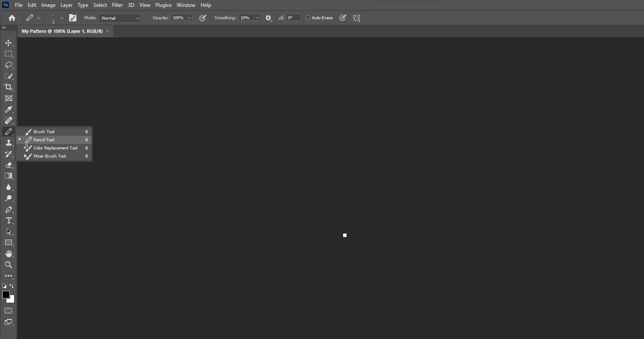644x339 pixels.
Task: Pick the Eyedropper tool
Action: pyautogui.click(x=9, y=109)
